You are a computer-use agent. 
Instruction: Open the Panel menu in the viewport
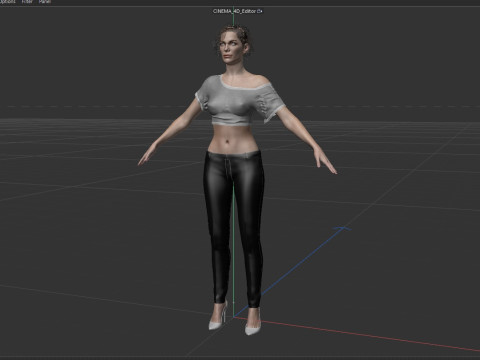click(x=44, y=2)
